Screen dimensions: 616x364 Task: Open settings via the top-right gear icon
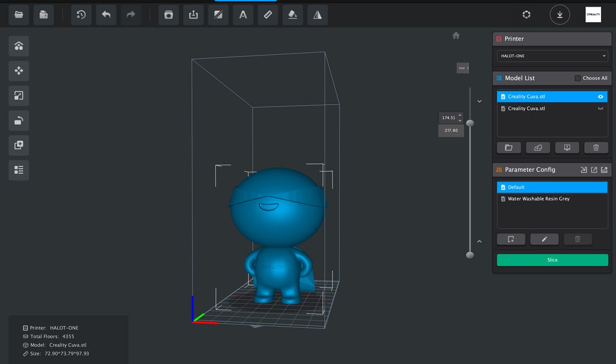pos(526,14)
